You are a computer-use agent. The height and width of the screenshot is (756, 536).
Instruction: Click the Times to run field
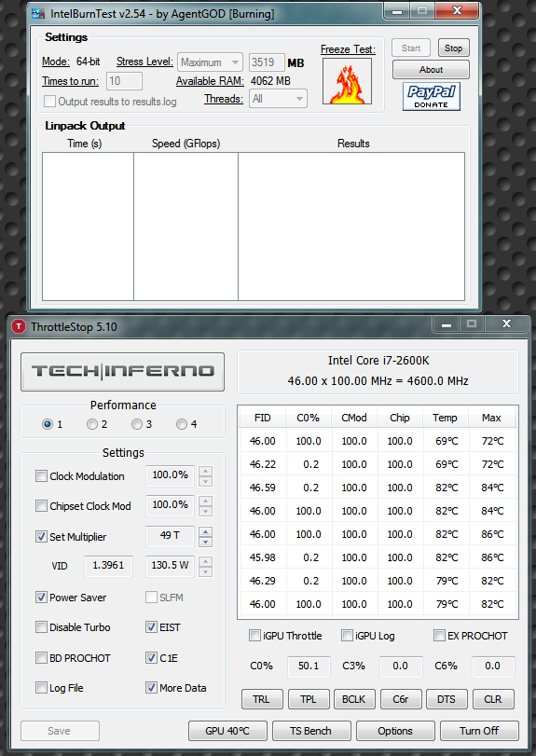coord(124,81)
